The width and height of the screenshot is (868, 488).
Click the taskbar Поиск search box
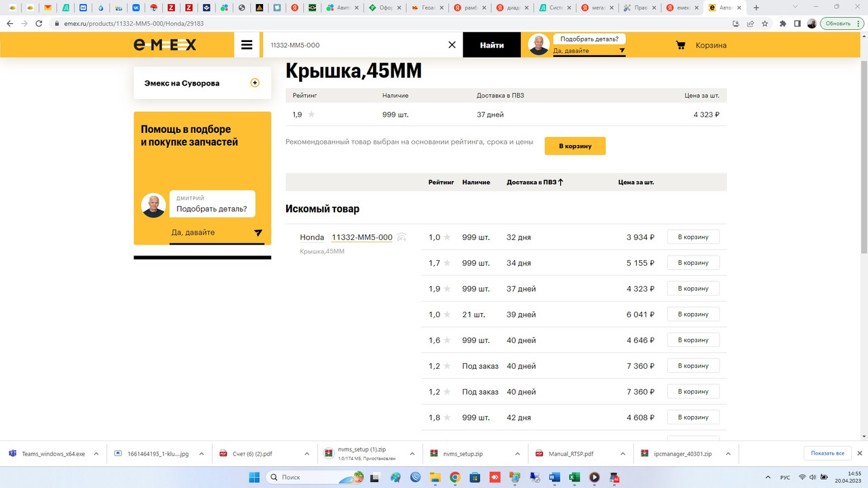[x=315, y=477]
